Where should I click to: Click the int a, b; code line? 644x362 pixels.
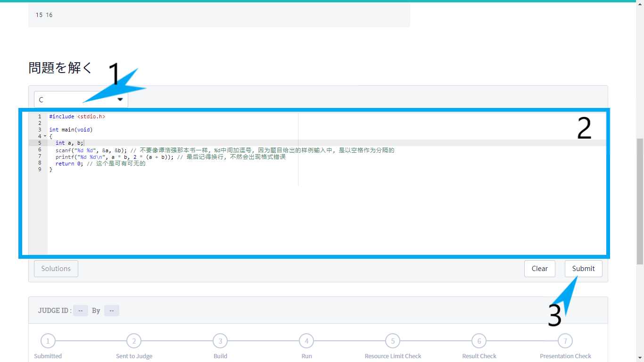[69, 143]
